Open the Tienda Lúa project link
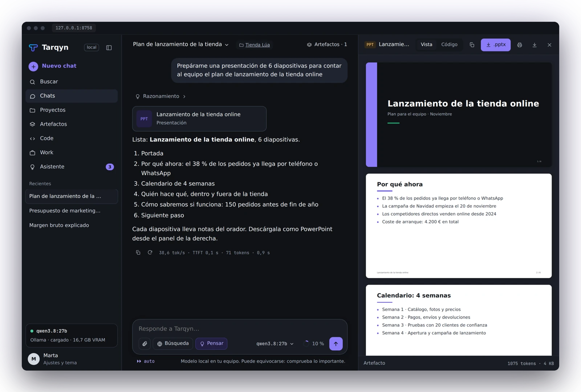581x392 pixels. [254, 45]
